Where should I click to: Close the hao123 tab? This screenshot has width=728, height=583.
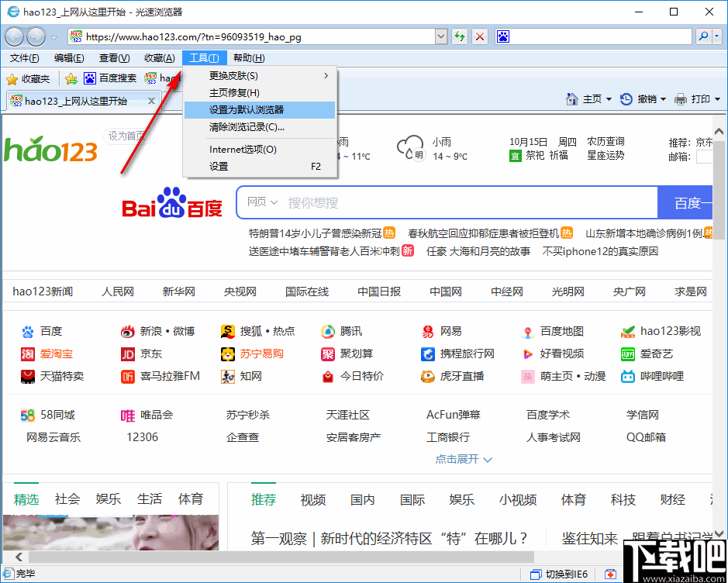point(151,101)
